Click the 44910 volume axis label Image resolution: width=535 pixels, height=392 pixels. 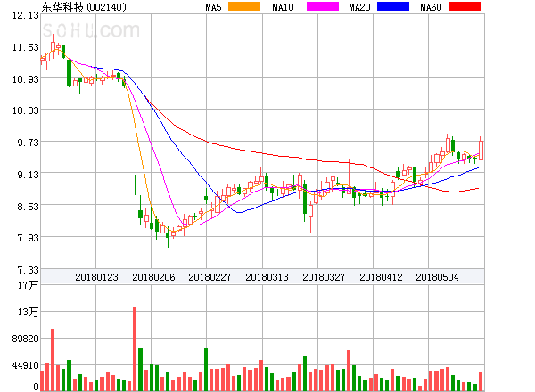point(26,365)
